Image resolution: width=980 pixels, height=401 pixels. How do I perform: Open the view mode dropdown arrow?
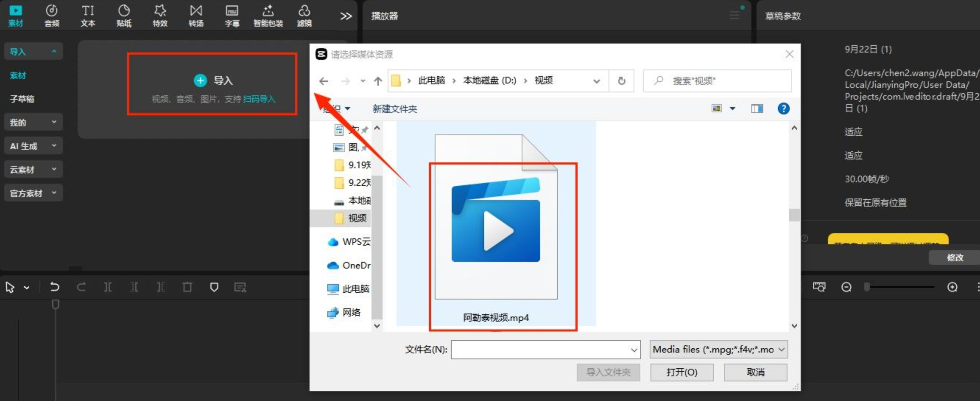732,109
